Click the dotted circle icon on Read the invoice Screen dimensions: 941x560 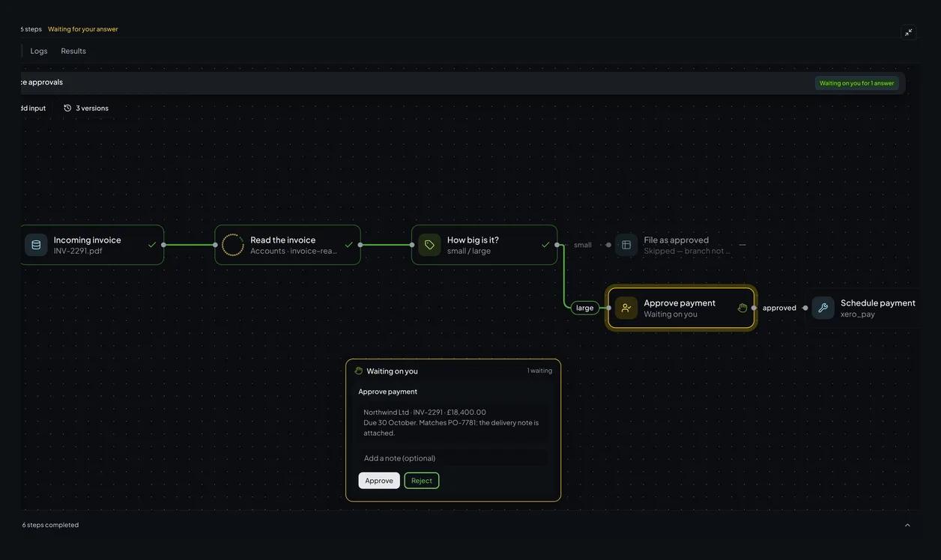(233, 245)
